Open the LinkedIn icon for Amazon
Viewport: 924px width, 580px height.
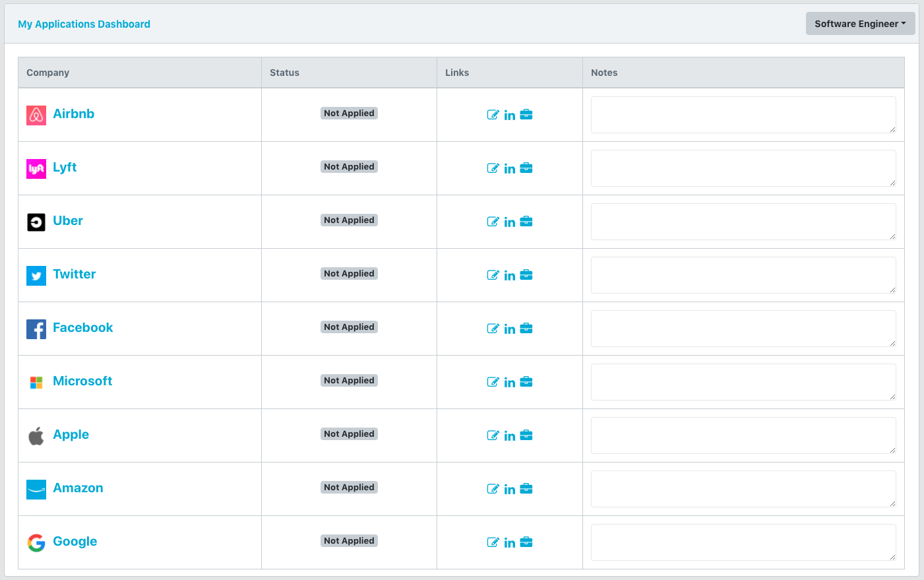point(510,490)
